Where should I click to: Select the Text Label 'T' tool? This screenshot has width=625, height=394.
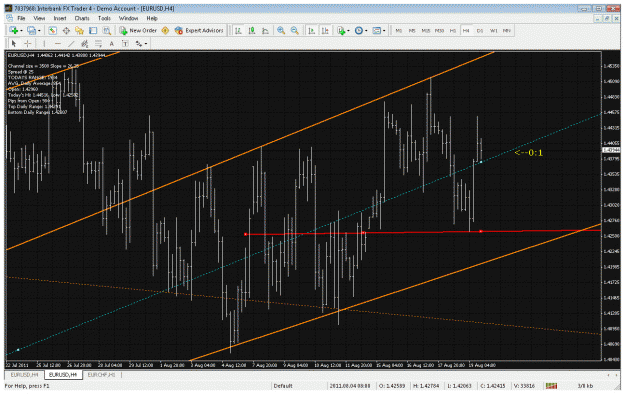(125, 43)
